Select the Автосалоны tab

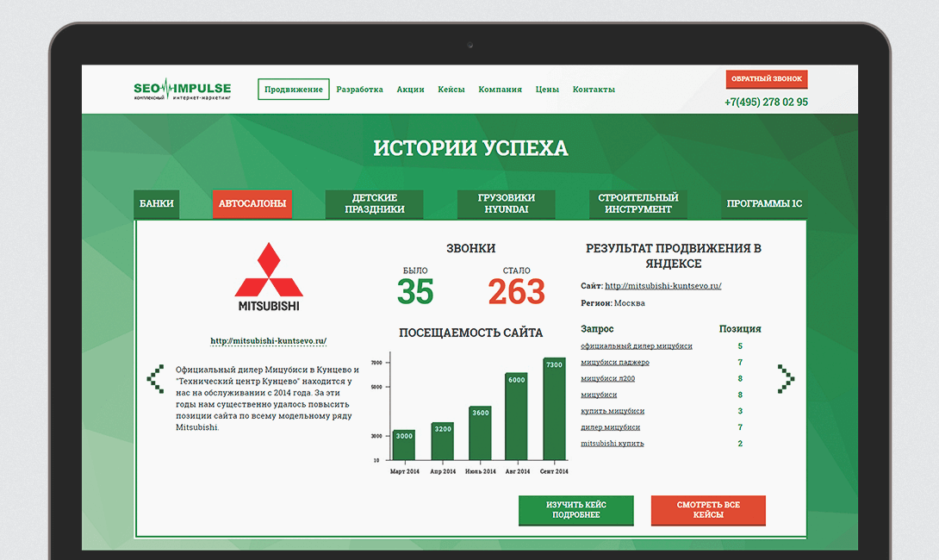pos(252,203)
